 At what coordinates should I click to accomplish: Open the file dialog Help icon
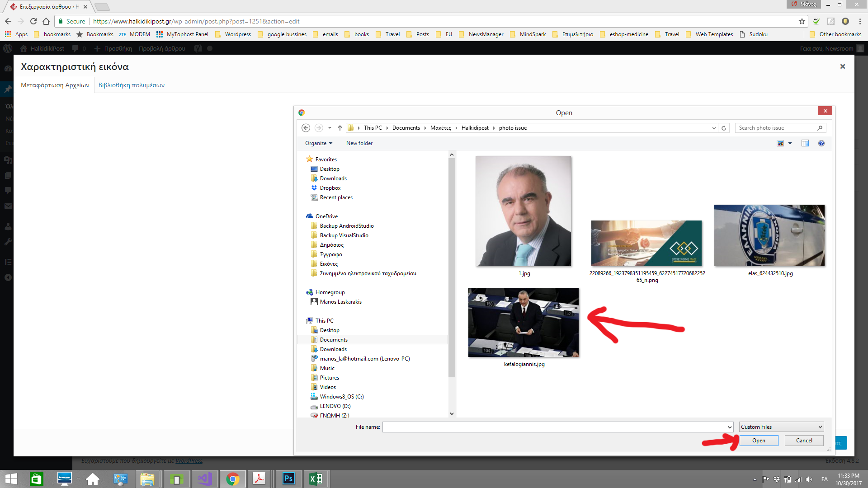[821, 143]
